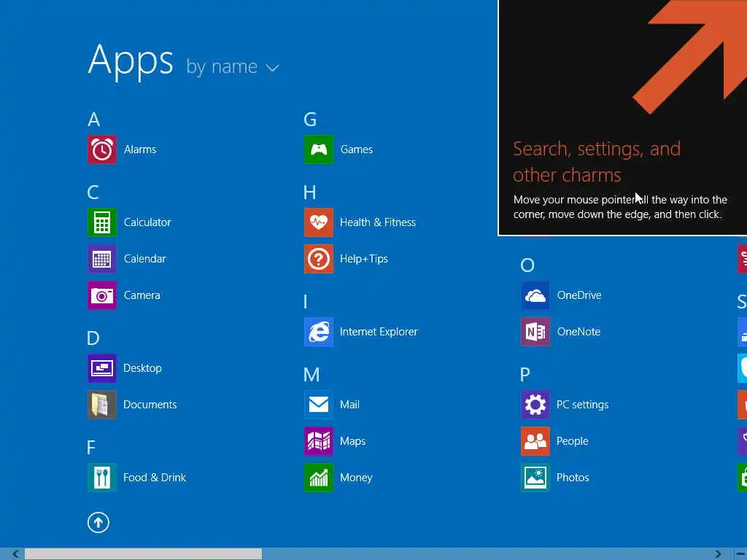This screenshot has width=747, height=560.
Task: Open the Money chart icon
Action: tap(319, 477)
